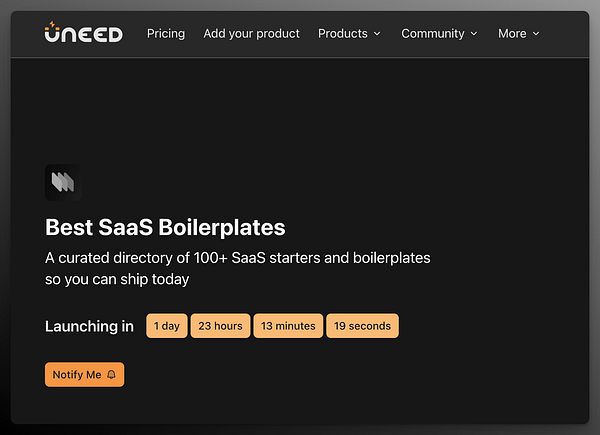This screenshot has height=435, width=600.
Task: Click the bell icon inside Notify Me
Action: pos(111,375)
